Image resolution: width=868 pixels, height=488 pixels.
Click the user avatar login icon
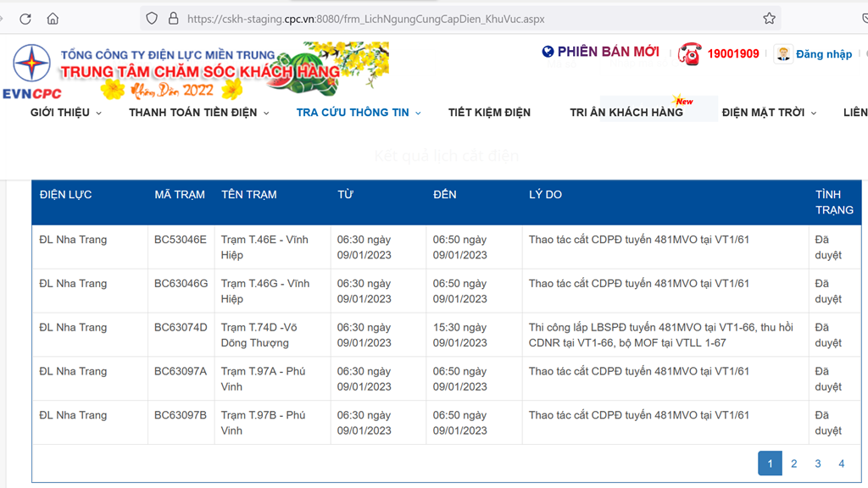(x=783, y=53)
